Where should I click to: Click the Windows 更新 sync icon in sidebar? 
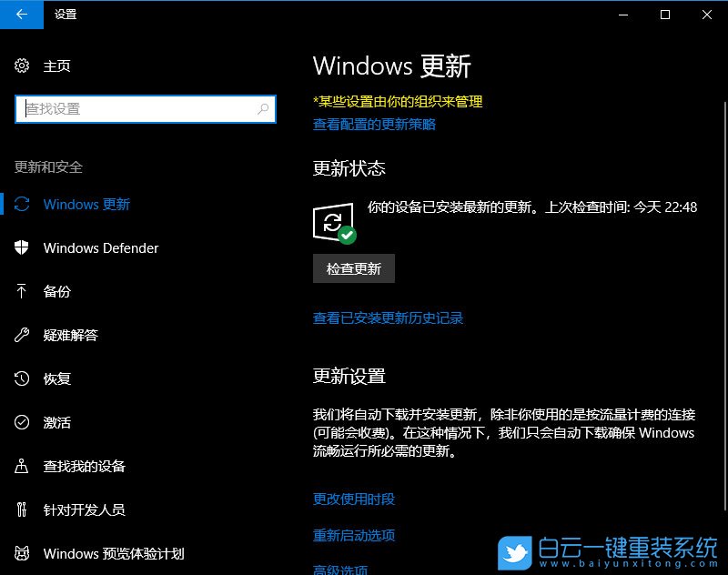[21, 204]
